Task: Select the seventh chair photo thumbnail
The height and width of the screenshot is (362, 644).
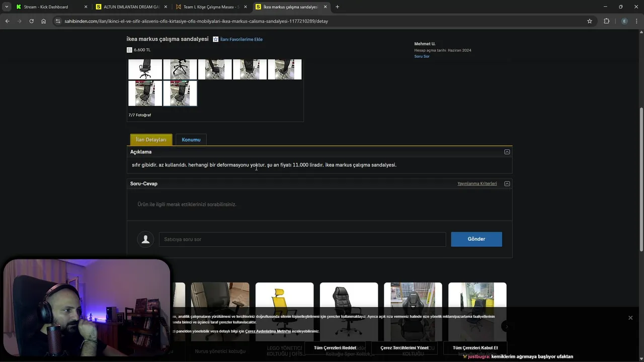Action: 180,93
